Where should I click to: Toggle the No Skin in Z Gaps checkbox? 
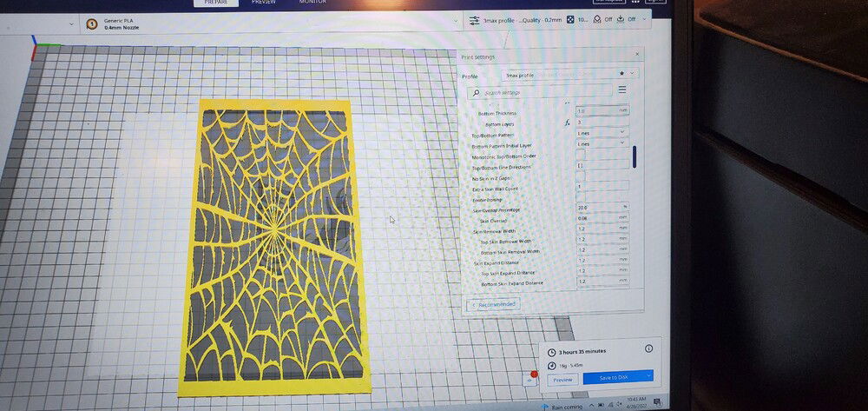581,176
